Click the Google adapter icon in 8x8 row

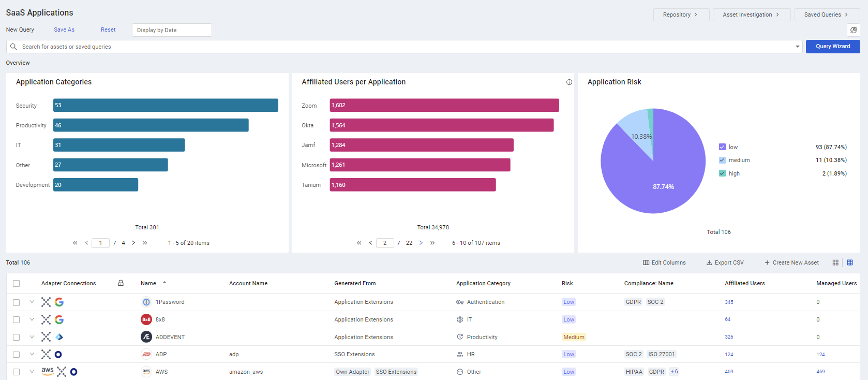(x=59, y=319)
